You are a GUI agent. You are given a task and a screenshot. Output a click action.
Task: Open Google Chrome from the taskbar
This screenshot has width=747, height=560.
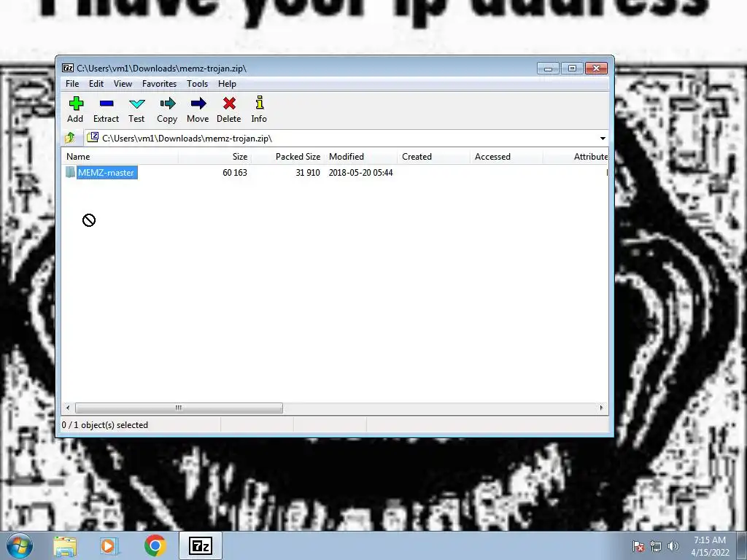tap(155, 546)
